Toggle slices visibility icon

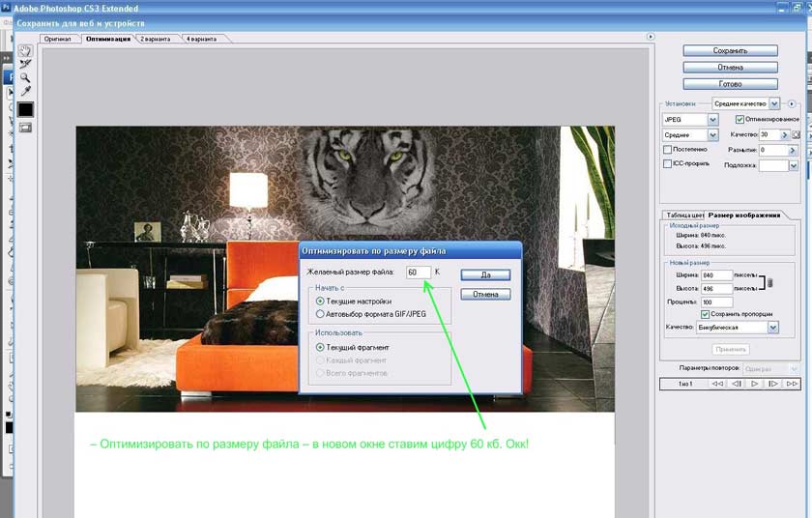25,128
